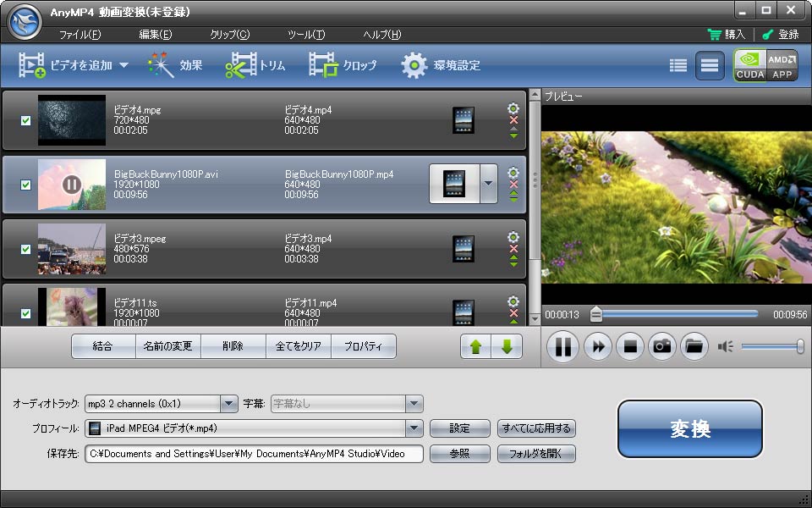Viewport: 812px width, 508px height.
Task: Toggle the BigBuckBunny1080P.avi checkbox
Action: tap(25, 185)
